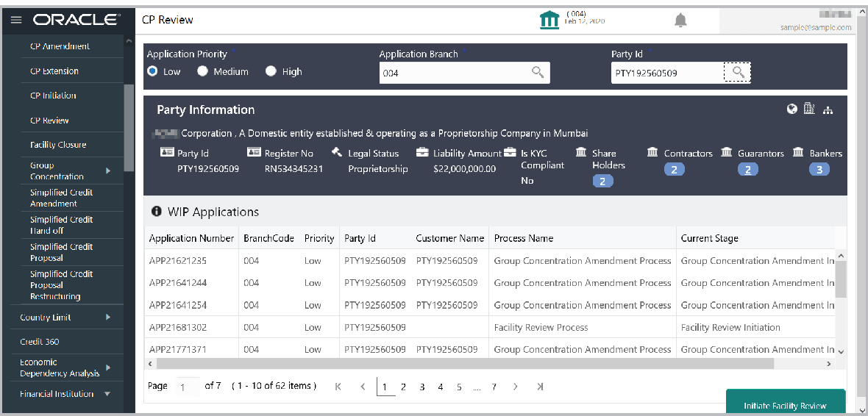Open the Guarantors count badge

[748, 170]
